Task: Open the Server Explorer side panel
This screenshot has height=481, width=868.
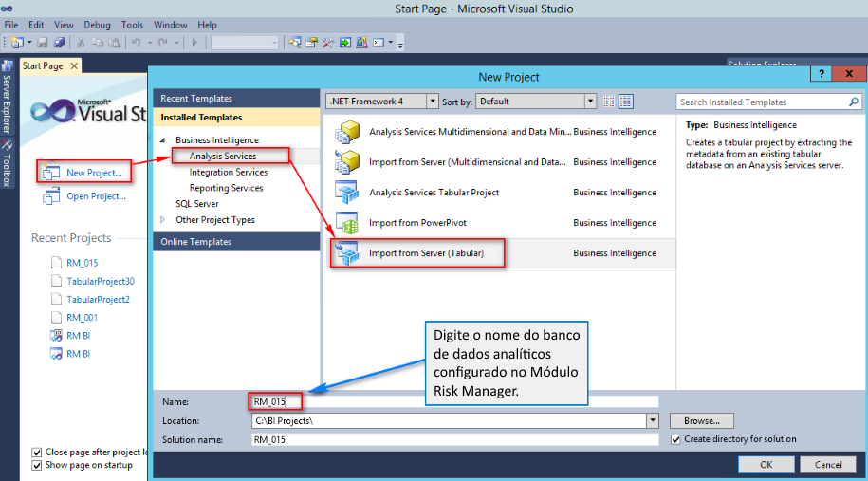Action: pyautogui.click(x=7, y=98)
